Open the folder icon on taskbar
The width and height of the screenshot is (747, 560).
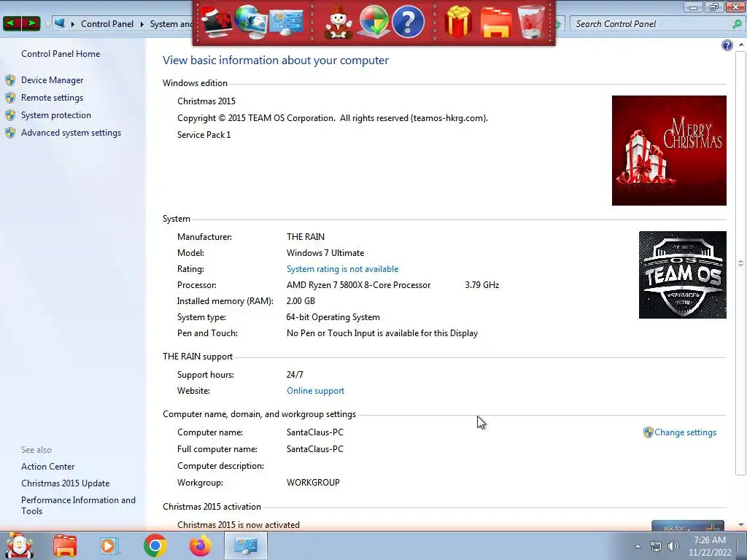pos(65,545)
